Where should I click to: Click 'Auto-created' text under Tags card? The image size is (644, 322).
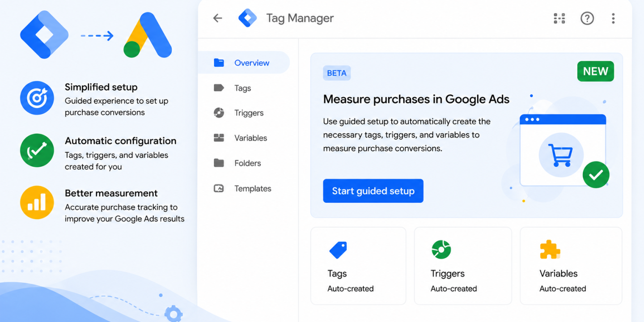pyautogui.click(x=351, y=289)
